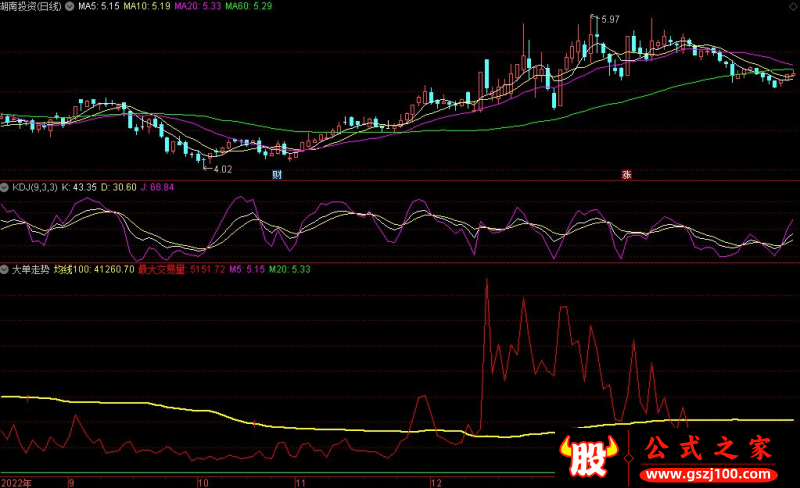The width and height of the screenshot is (800, 488).
Task: Click the 4.02 low price label
Action: point(223,169)
